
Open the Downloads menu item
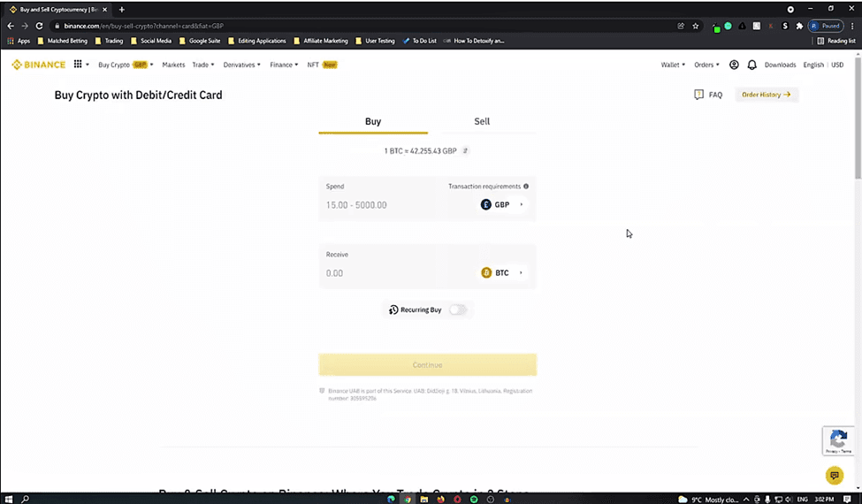click(780, 65)
